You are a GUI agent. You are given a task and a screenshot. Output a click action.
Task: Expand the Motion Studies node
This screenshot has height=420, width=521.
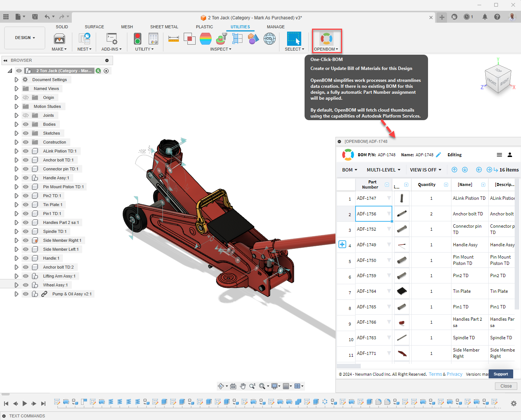click(16, 106)
